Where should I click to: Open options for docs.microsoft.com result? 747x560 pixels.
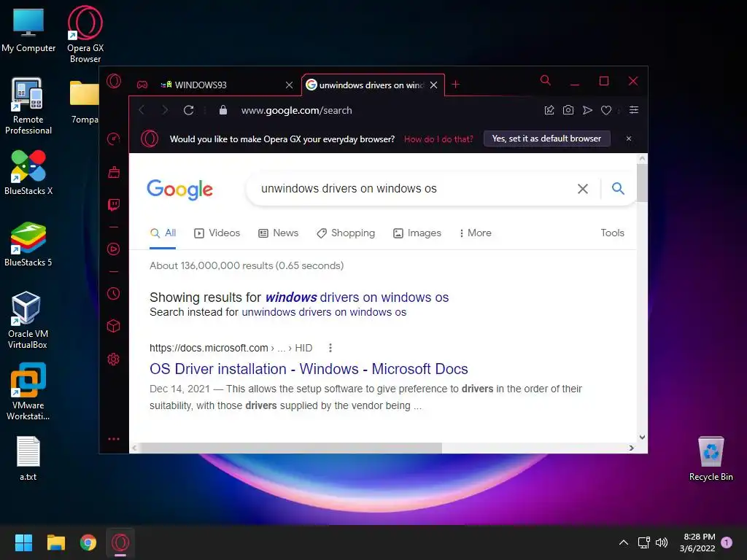point(330,348)
